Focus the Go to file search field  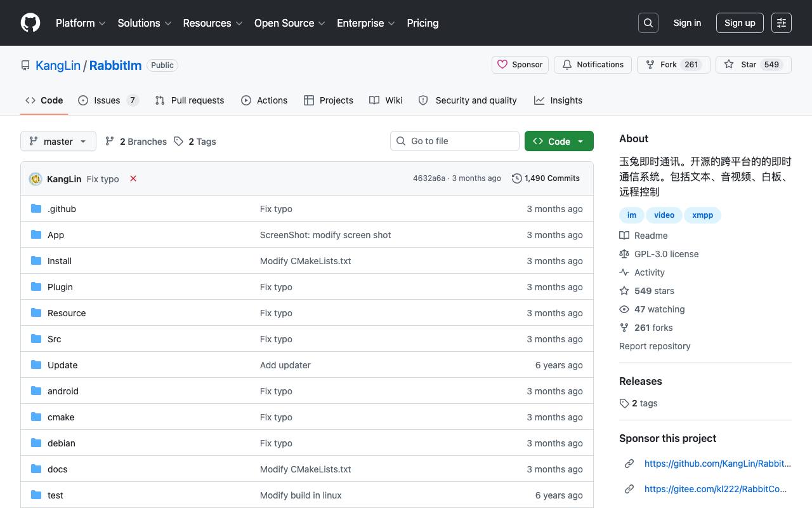[455, 141]
